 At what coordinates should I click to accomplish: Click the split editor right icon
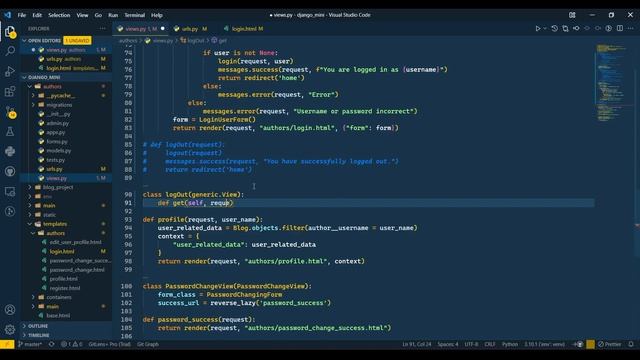click(x=620, y=29)
